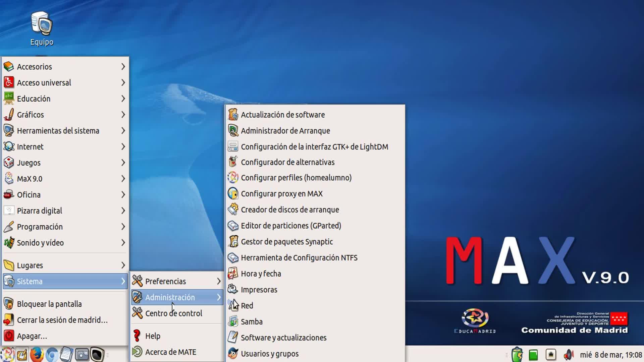Click the Configurador de alternativas icon
644x362 pixels.
point(233,162)
